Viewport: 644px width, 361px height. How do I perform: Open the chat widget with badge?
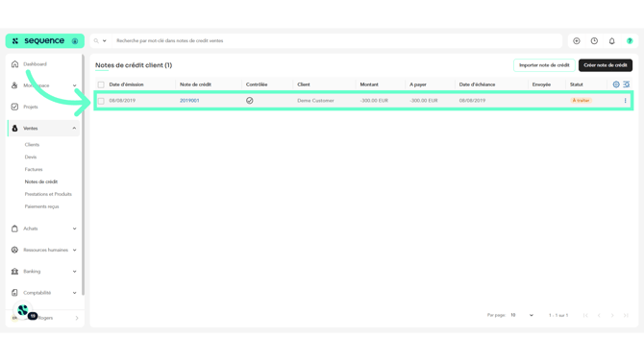pyautogui.click(x=24, y=310)
